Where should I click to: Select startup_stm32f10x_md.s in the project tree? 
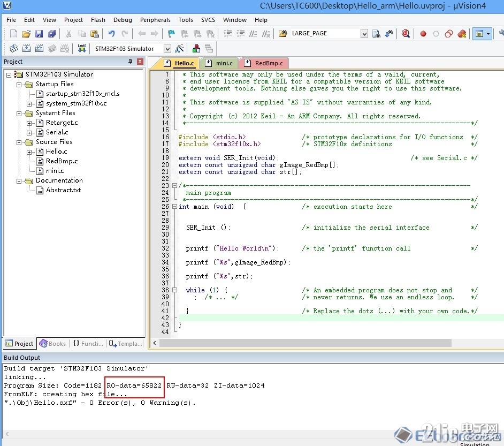tap(82, 94)
